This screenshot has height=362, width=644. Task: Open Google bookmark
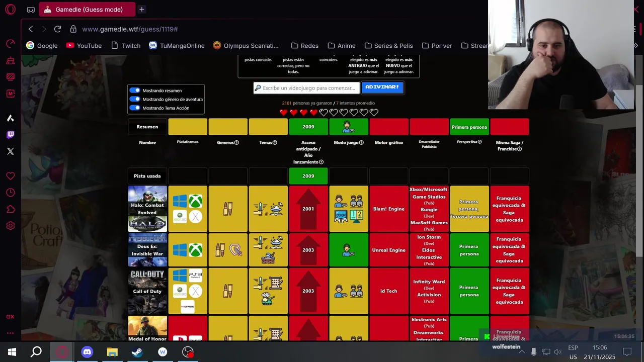42,46
